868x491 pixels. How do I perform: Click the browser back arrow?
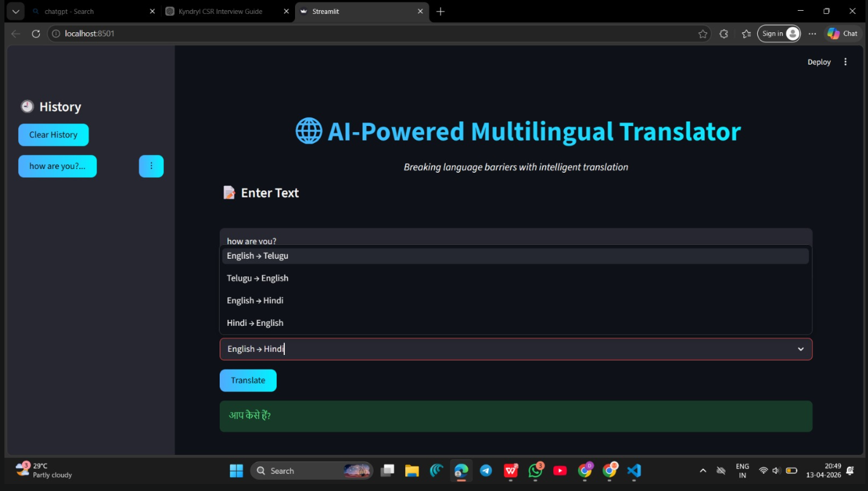[16, 34]
